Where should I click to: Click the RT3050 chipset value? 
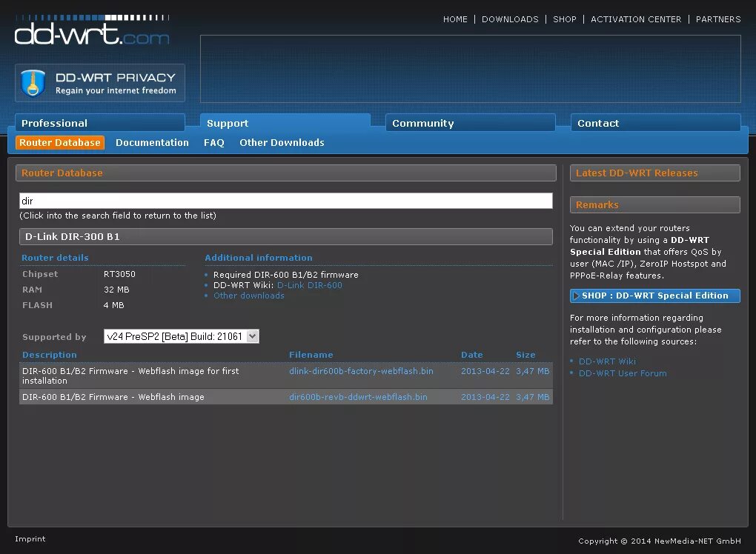tap(119, 274)
